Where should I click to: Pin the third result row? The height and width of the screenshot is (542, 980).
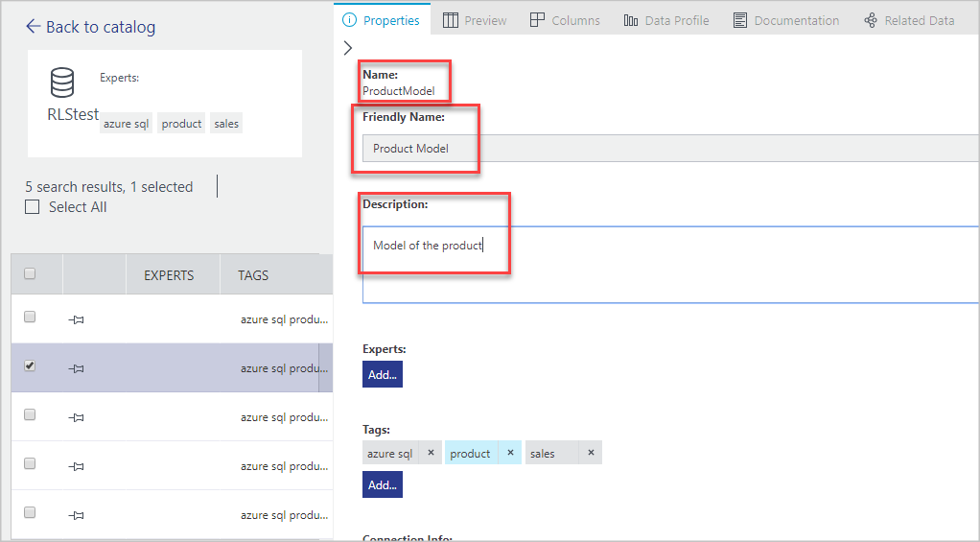pyautogui.click(x=77, y=417)
